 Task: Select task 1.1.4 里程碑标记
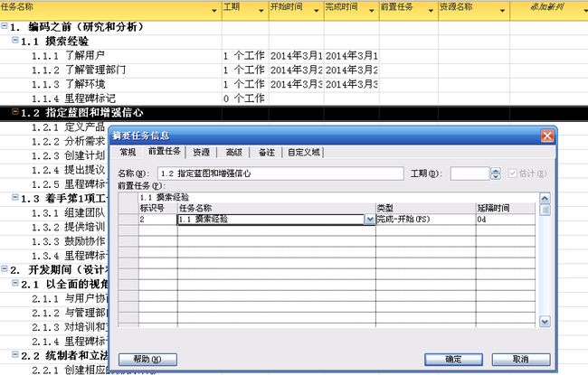click(x=73, y=98)
